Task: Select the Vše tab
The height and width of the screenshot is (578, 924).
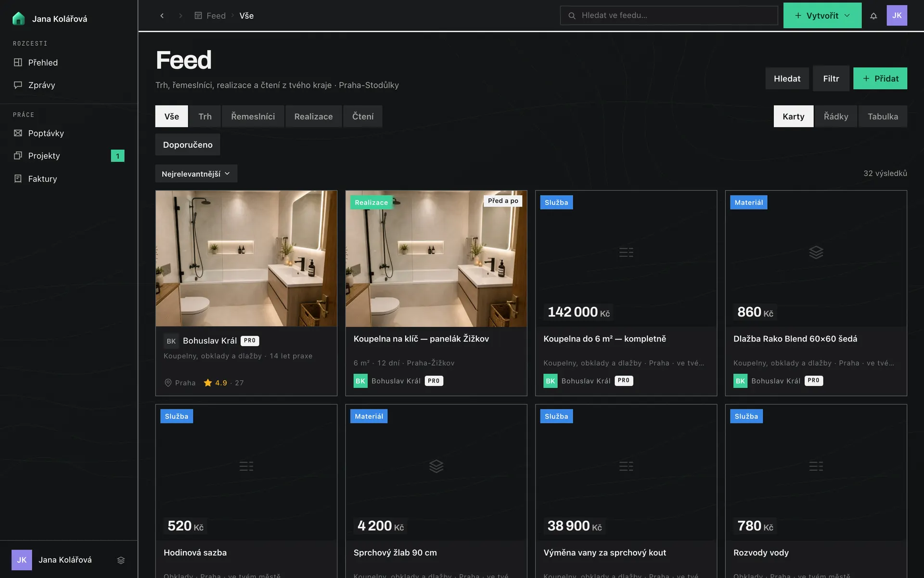Action: click(x=171, y=116)
